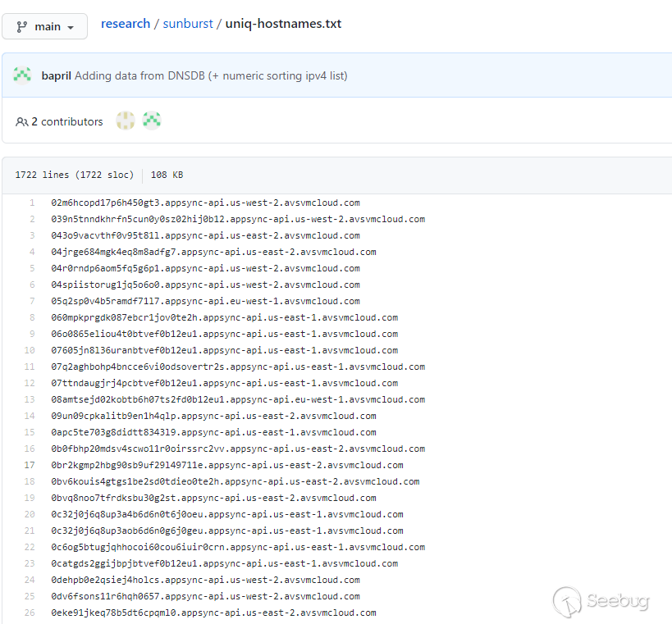Select line number 26
This screenshot has height=624, width=672.
30,613
